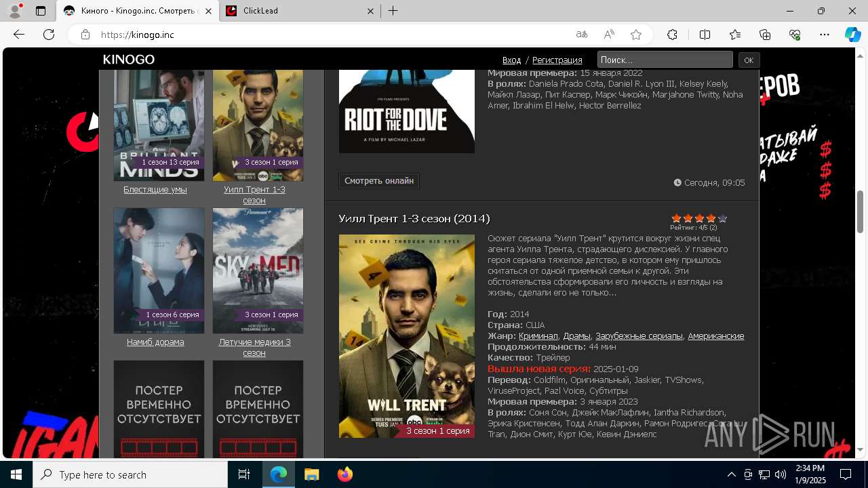Image resolution: width=868 pixels, height=488 pixels.
Task: Reload the page with the Refresh icon
Action: click(49, 35)
